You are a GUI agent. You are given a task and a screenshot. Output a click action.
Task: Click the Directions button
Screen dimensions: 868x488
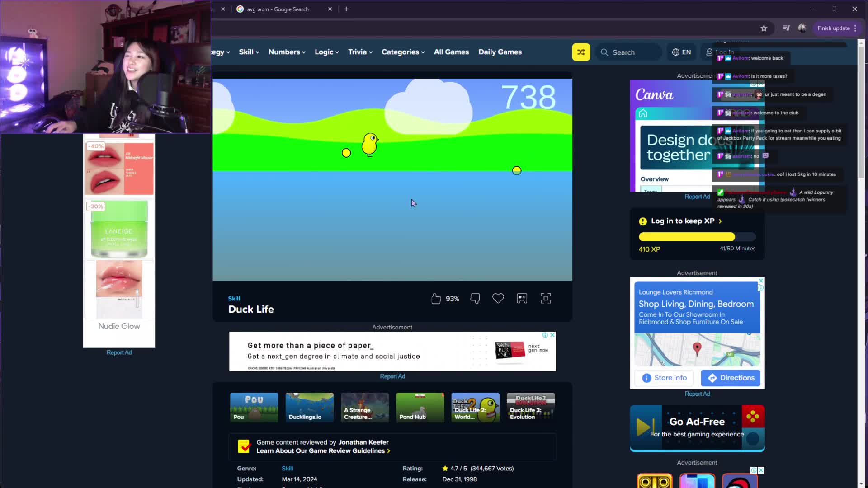731,378
